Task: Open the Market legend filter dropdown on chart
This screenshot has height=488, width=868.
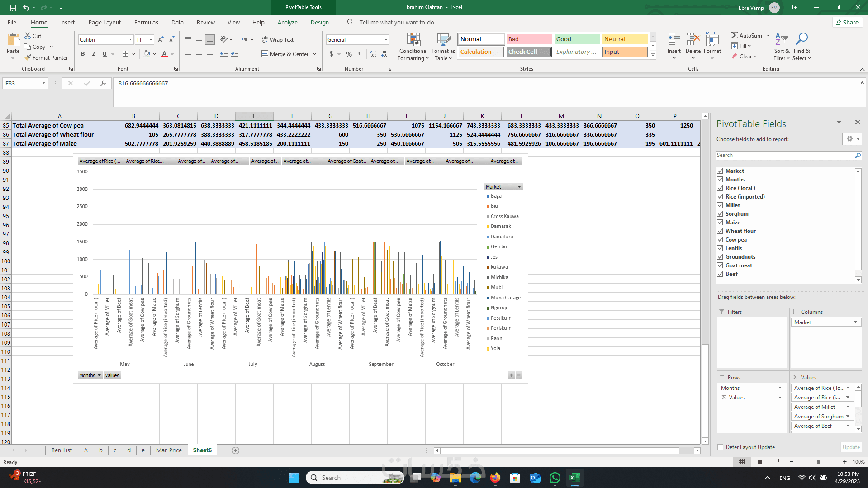Action: (x=519, y=187)
